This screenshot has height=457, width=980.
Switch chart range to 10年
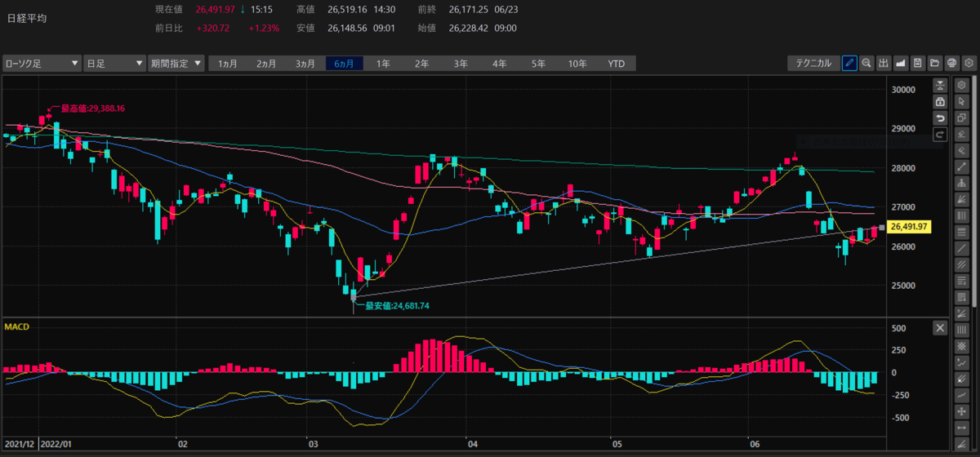coord(577,63)
